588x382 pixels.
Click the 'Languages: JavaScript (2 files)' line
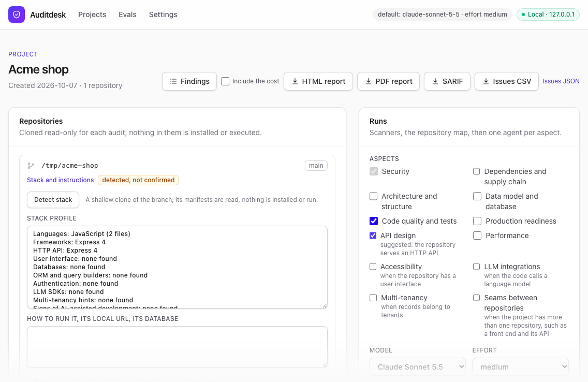point(82,234)
